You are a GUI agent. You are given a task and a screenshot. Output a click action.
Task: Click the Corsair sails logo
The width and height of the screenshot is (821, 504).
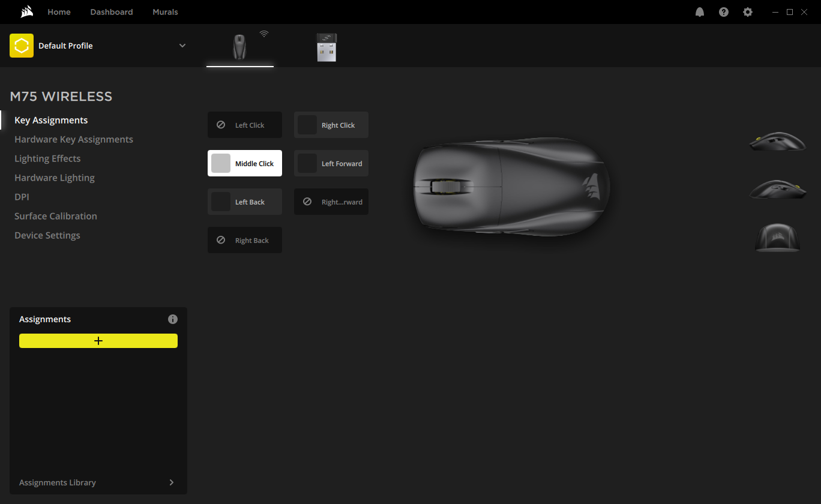[x=26, y=12]
